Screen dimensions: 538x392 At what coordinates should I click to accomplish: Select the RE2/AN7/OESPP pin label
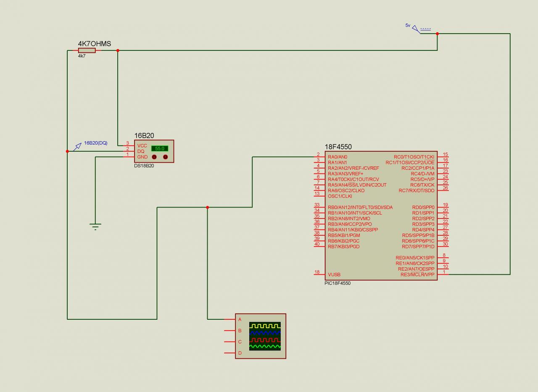click(x=416, y=269)
